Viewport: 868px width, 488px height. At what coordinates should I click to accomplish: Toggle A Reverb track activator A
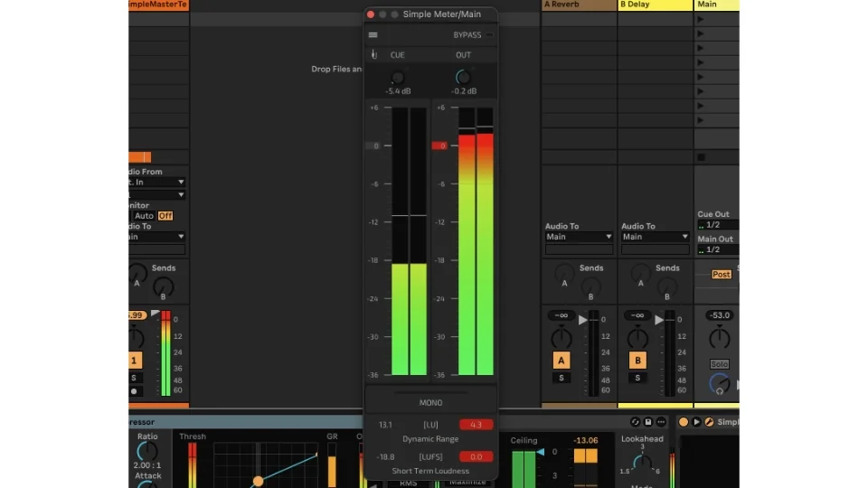(x=561, y=361)
